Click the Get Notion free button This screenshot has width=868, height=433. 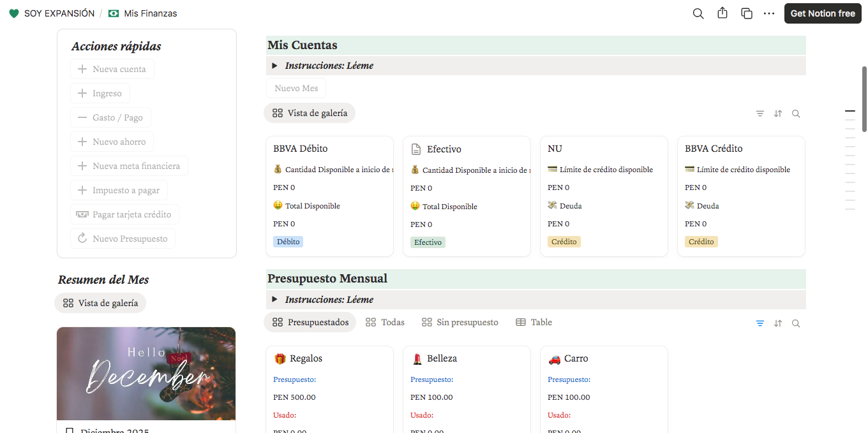822,13
